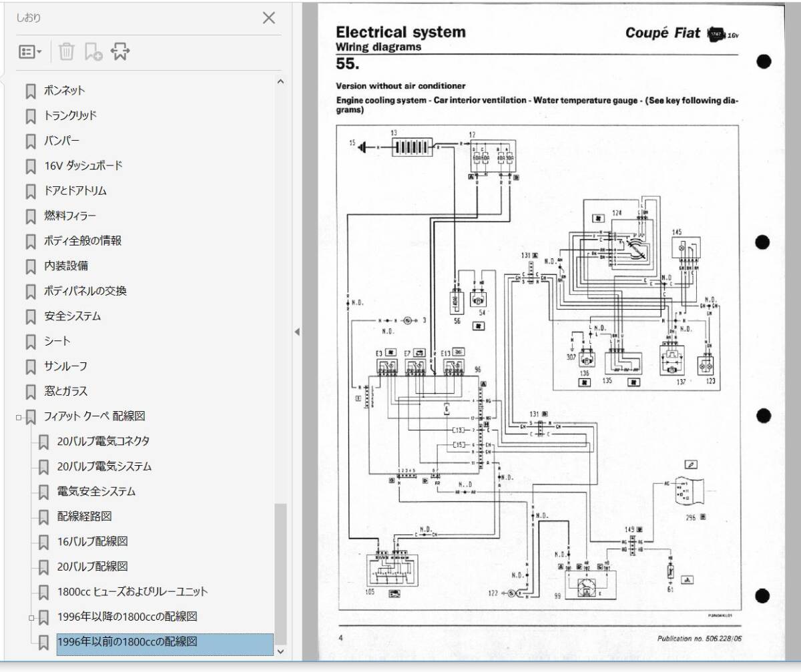Click bookmark icon beside 窓とガラス
The height and width of the screenshot is (672, 801).
click(31, 392)
